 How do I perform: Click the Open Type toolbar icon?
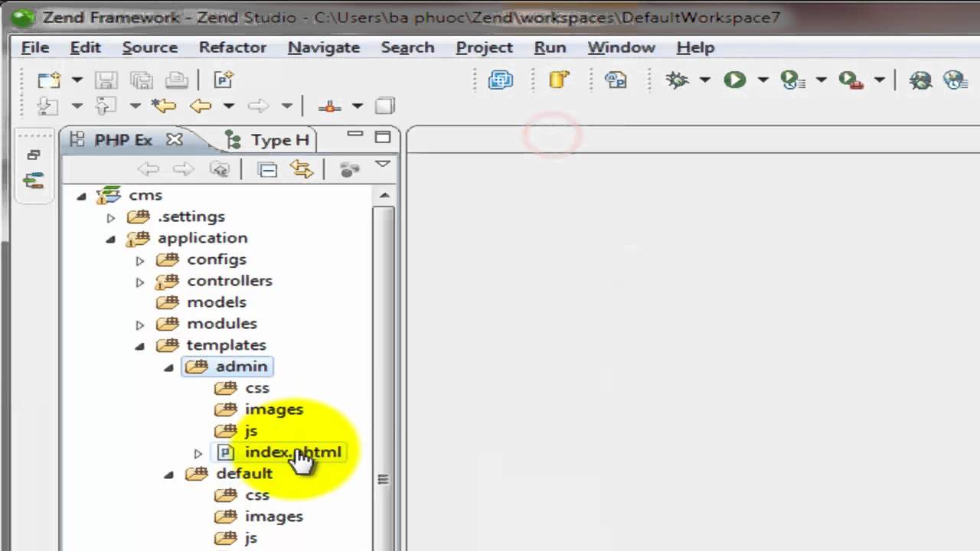pyautogui.click(x=616, y=80)
